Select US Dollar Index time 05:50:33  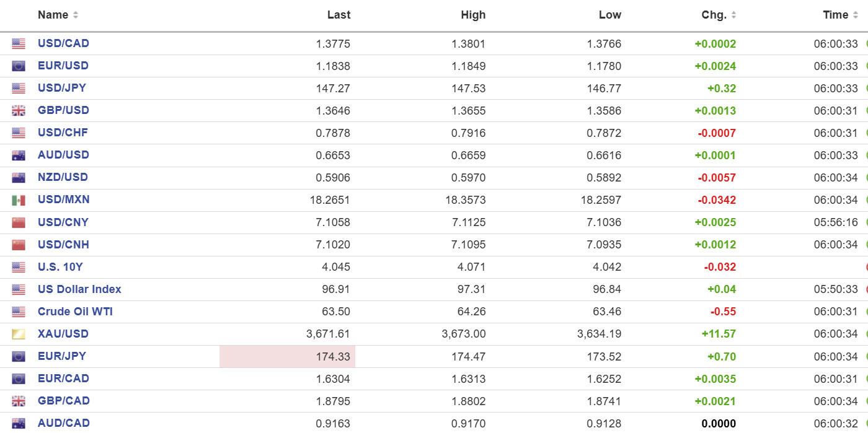[x=836, y=289]
